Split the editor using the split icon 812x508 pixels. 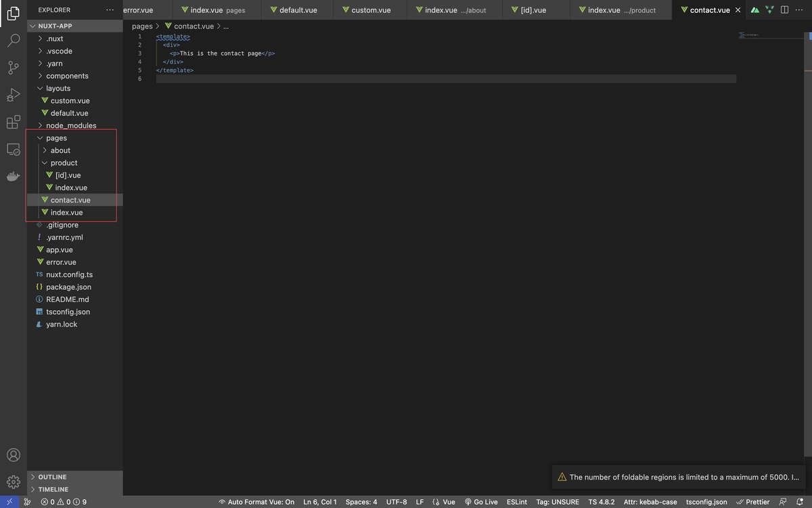point(784,9)
